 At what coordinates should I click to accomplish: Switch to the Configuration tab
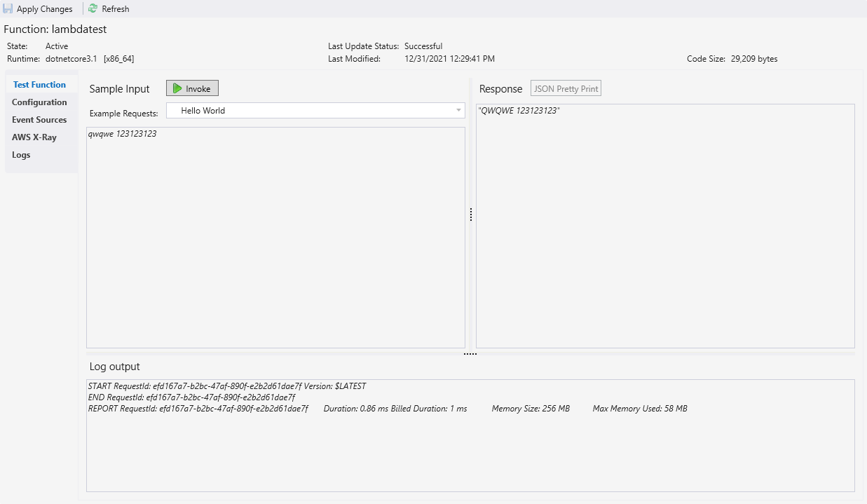coord(39,102)
